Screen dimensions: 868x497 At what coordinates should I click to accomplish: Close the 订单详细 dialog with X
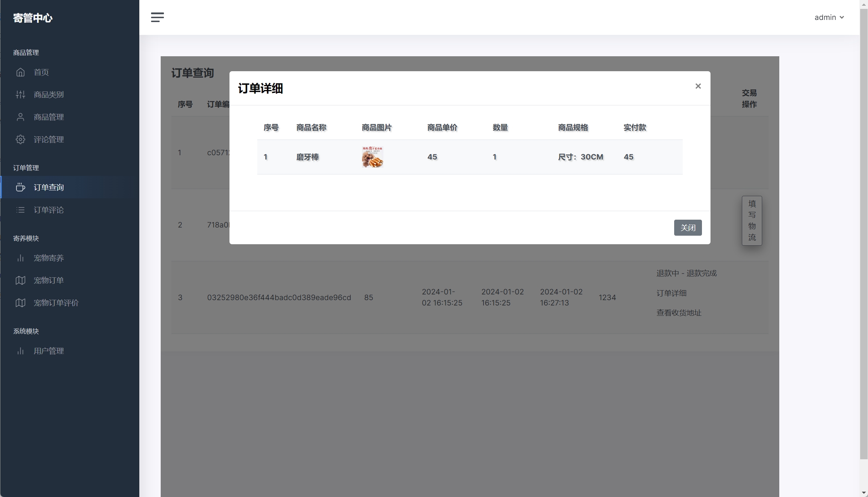pyautogui.click(x=698, y=86)
